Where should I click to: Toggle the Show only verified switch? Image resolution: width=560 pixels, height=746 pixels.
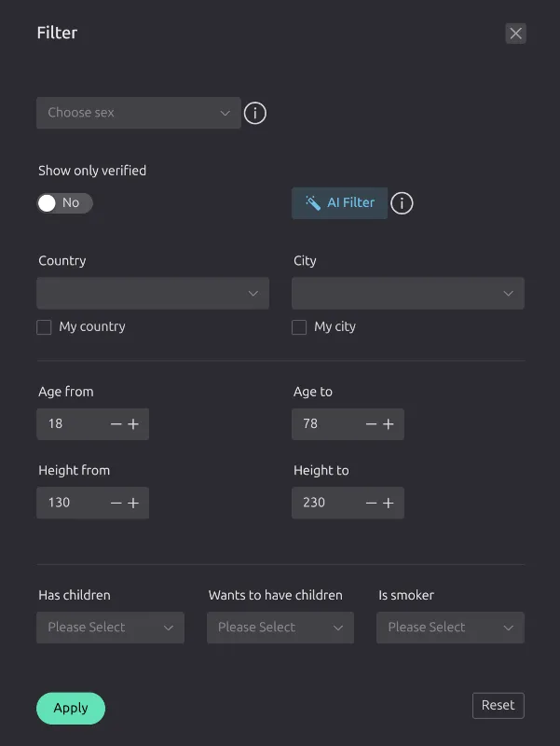click(x=64, y=203)
